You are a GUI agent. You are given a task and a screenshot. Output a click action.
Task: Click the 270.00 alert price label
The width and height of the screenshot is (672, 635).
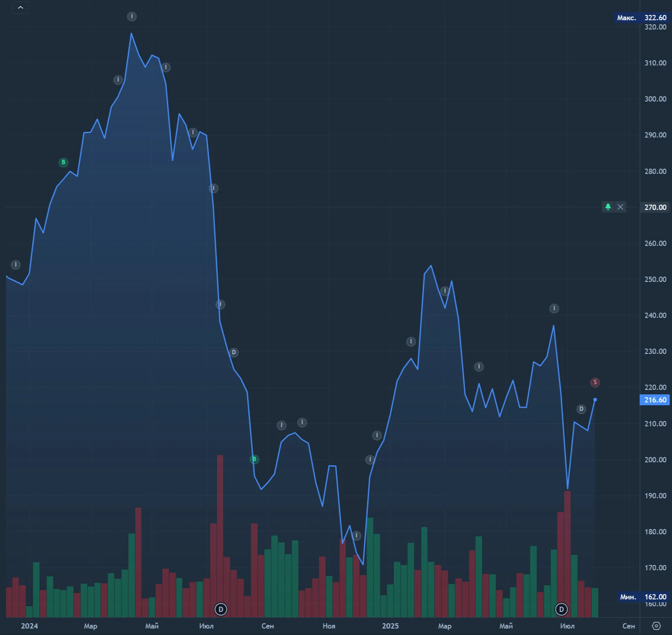click(x=655, y=207)
